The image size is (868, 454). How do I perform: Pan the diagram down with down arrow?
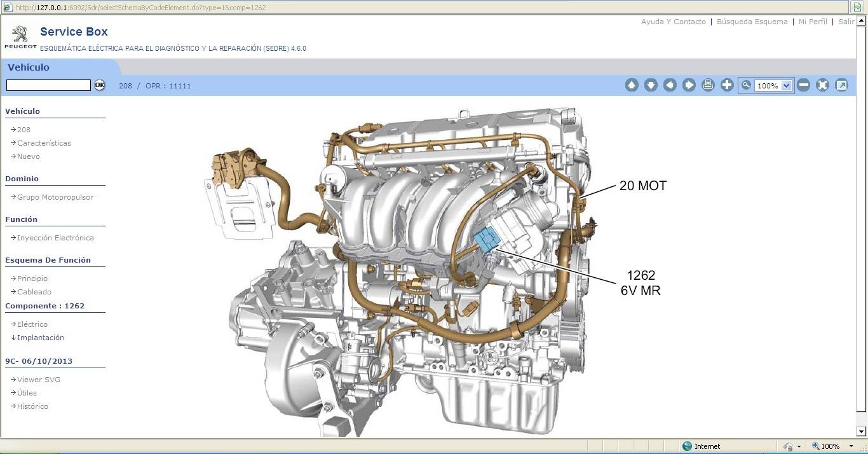(x=651, y=85)
